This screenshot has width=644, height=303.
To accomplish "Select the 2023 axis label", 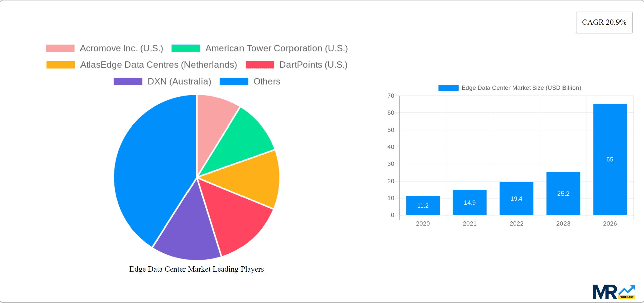I will coord(563,224).
